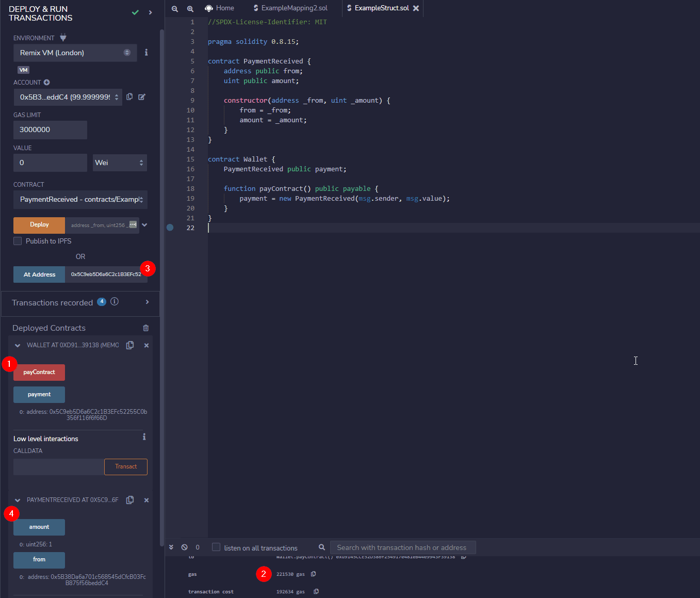Click the deploy constructor arguments field
This screenshot has height=598, width=700.
coord(102,225)
